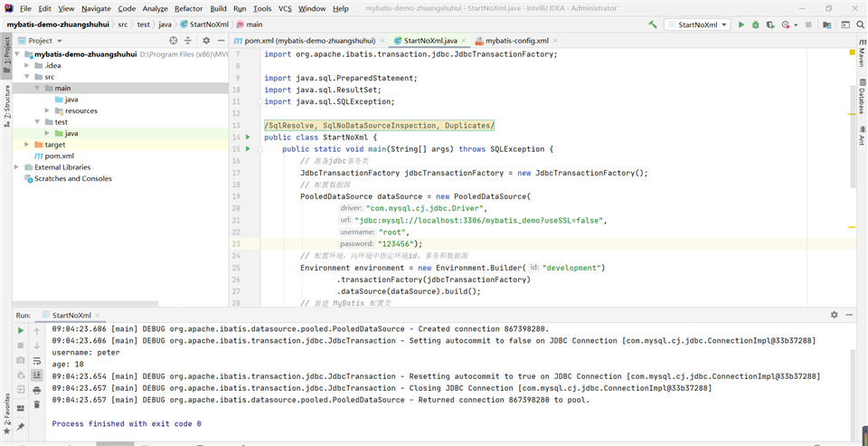Toggle the Structure tool window
868x446 pixels.
point(6,107)
